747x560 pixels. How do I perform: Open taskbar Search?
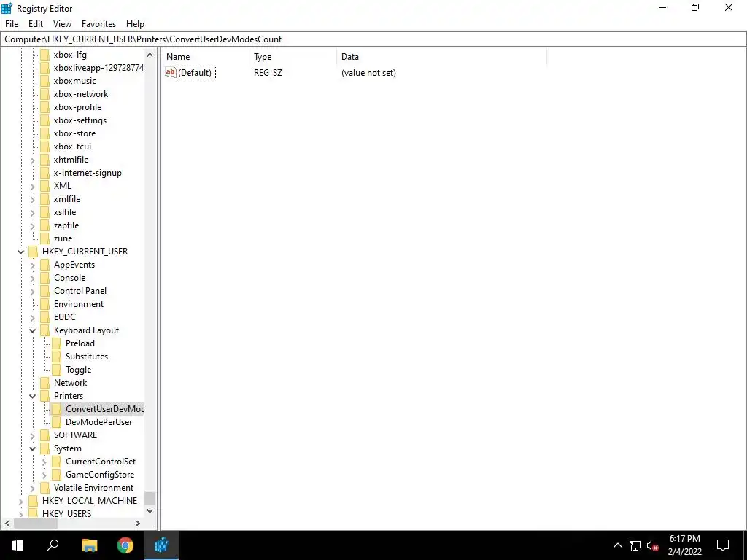click(x=53, y=545)
